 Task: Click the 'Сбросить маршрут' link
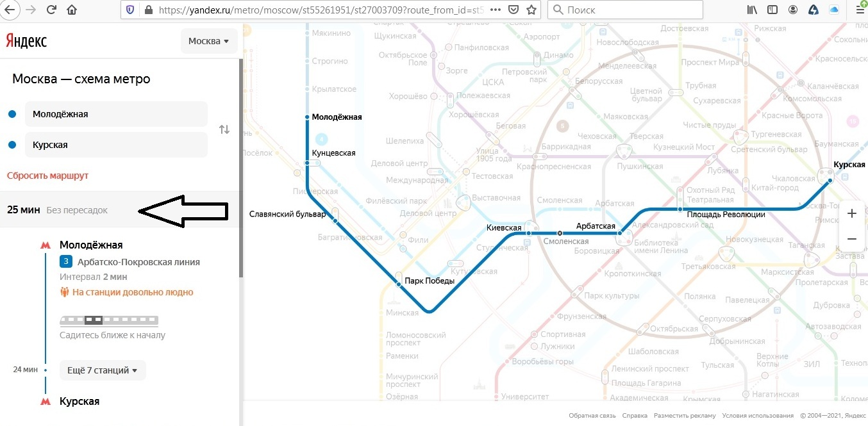tap(47, 176)
